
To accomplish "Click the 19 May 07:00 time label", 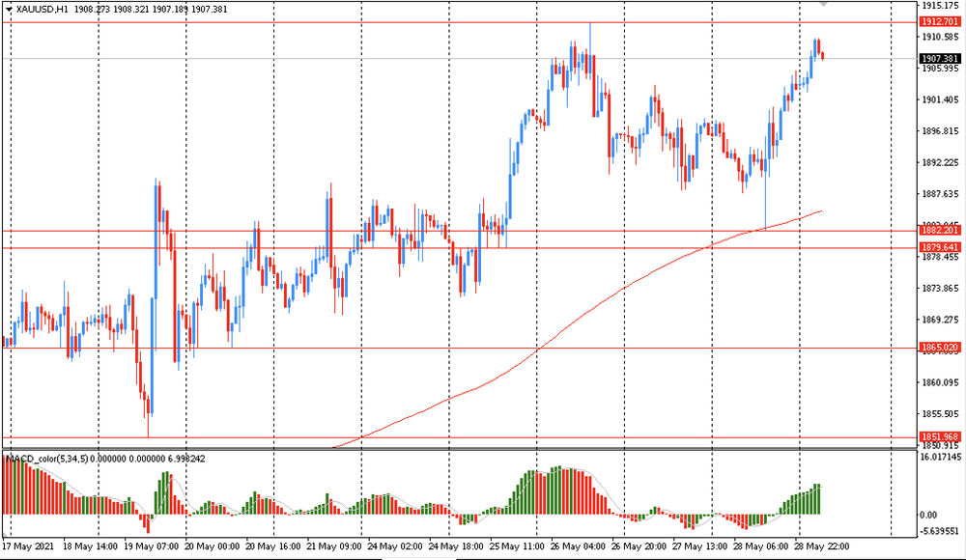I will [x=151, y=546].
